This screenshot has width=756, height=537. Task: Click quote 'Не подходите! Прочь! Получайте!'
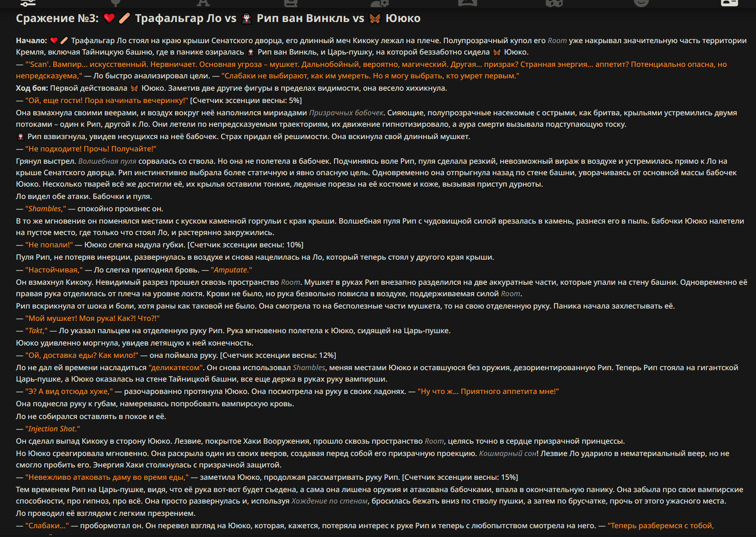(x=91, y=149)
